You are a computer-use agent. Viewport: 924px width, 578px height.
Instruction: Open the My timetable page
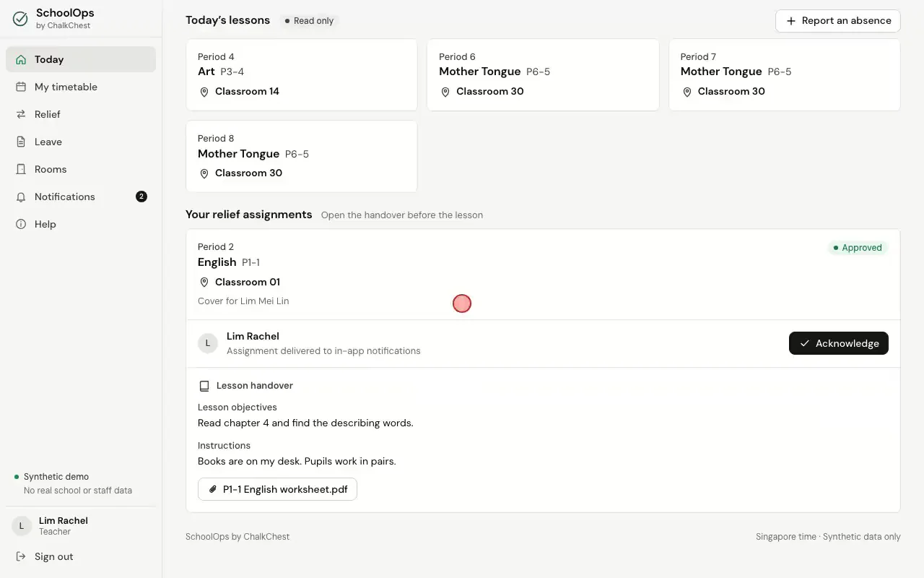(81, 87)
